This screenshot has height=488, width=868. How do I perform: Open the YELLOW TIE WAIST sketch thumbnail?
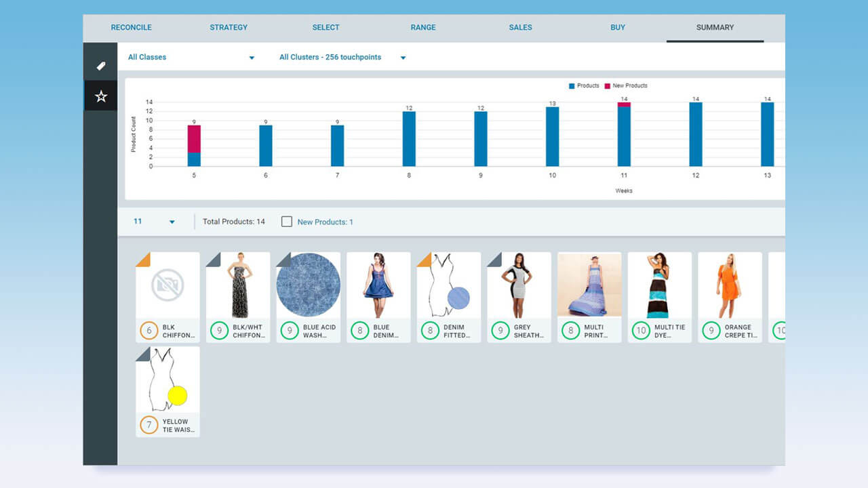(167, 380)
